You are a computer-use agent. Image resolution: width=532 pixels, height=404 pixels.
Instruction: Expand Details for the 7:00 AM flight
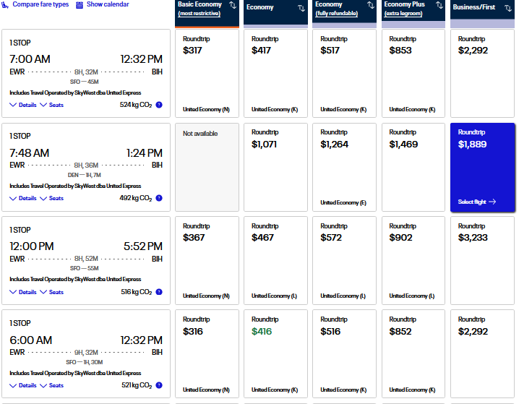coord(23,105)
